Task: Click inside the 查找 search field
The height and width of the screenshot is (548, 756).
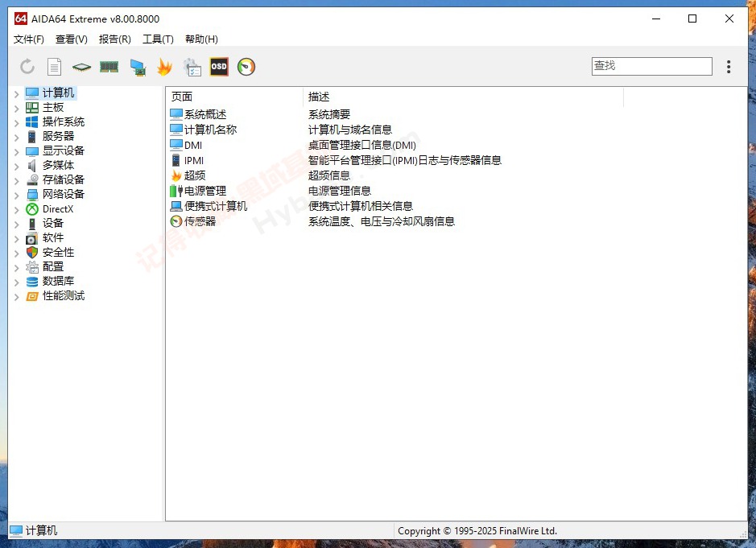Action: (x=651, y=65)
